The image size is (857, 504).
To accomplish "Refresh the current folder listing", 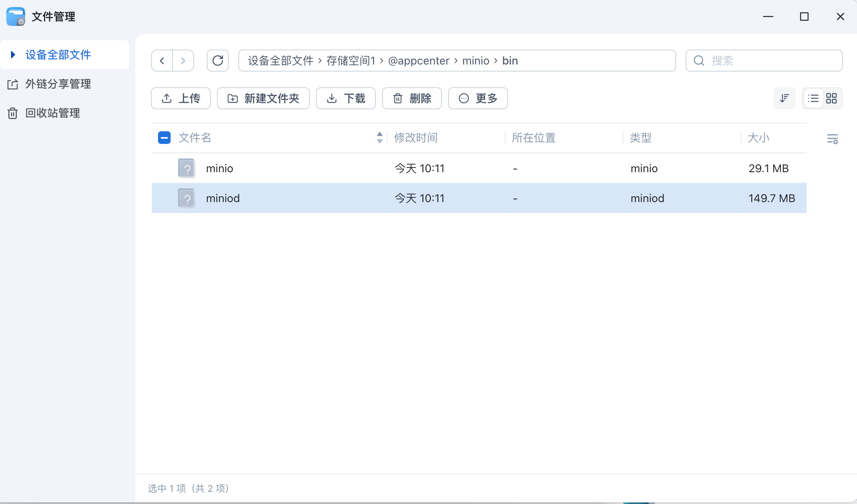I will [x=218, y=61].
